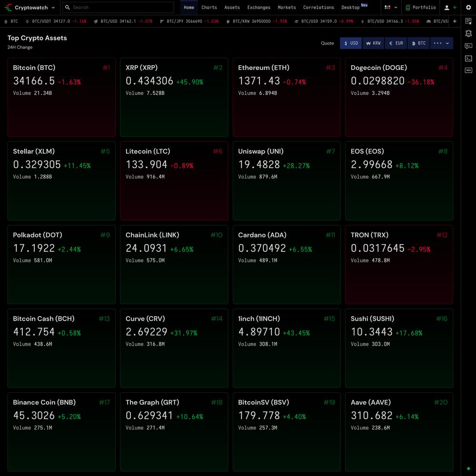Open the 1inch (1INCH) asset card

(x=287, y=348)
